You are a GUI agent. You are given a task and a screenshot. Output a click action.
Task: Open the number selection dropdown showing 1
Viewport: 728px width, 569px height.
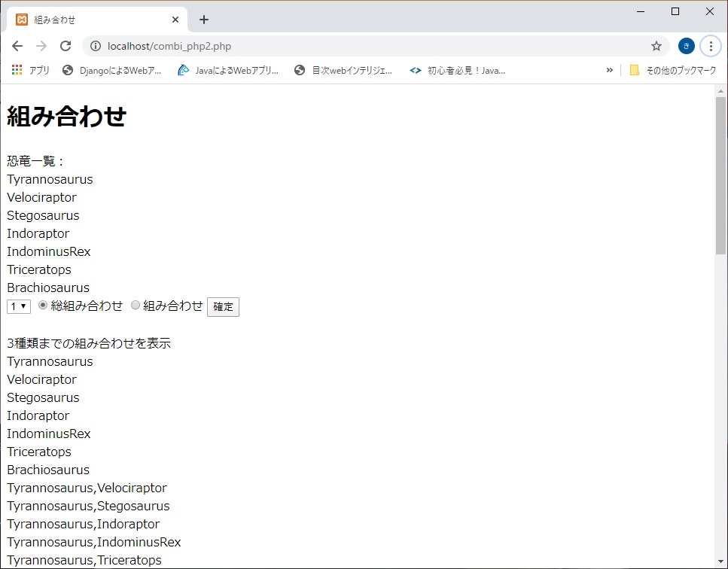pyautogui.click(x=17, y=306)
